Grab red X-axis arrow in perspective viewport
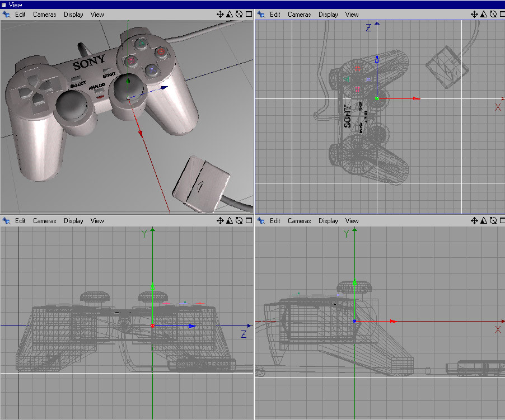The width and height of the screenshot is (505, 420). 141,133
